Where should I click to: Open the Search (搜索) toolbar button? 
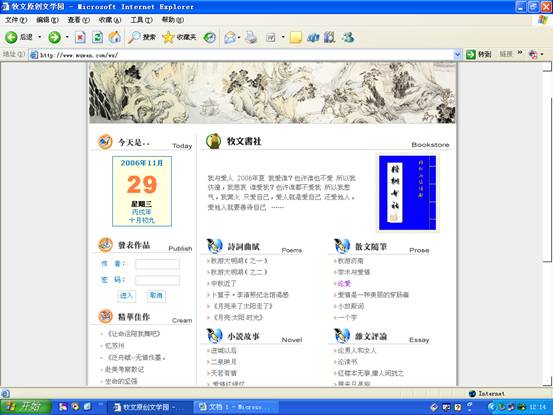142,37
